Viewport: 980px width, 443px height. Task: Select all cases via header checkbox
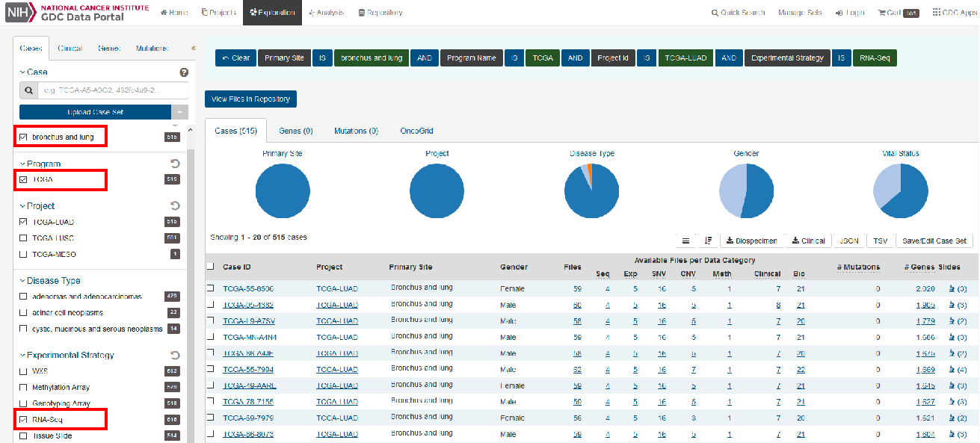[210, 267]
